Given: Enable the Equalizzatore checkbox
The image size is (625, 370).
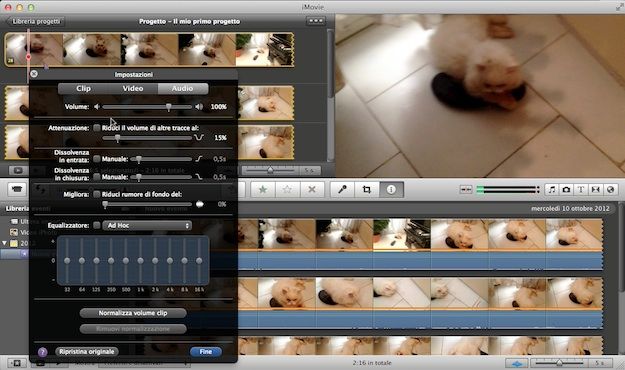Looking at the screenshot, I should coord(96,225).
